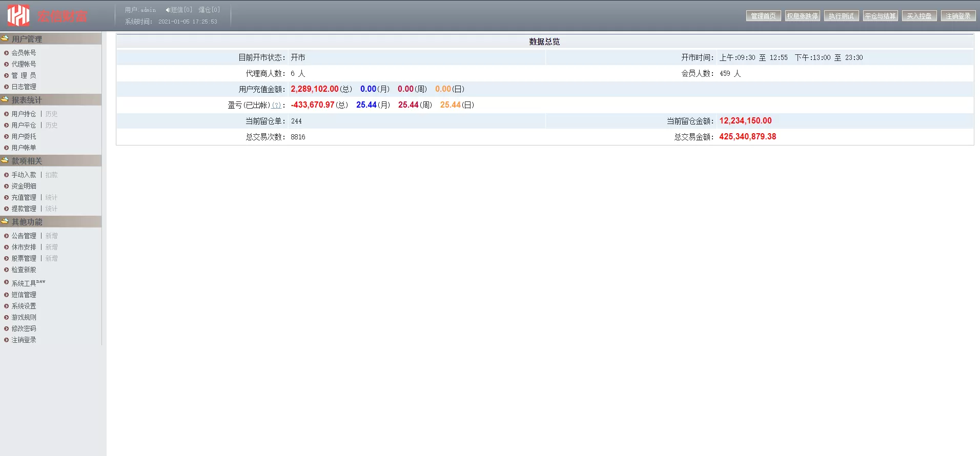Click the 2,289,102.00 total recharge amount
This screenshot has width=980, height=456.
[x=315, y=89]
